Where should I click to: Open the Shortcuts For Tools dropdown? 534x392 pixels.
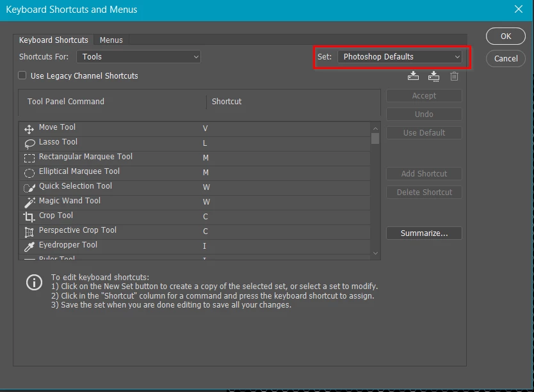[x=138, y=56]
